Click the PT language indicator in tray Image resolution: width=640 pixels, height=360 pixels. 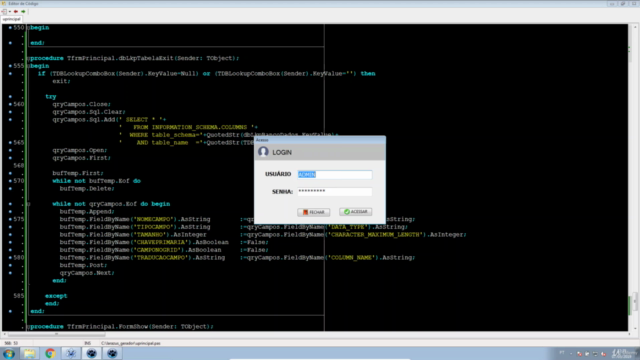[x=562, y=353]
